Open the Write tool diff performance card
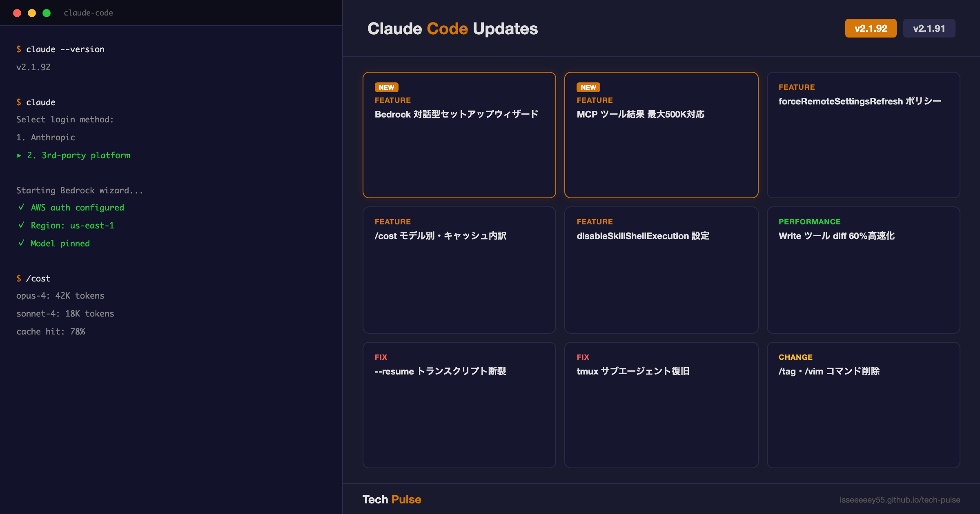This screenshot has height=514, width=980. (863, 270)
